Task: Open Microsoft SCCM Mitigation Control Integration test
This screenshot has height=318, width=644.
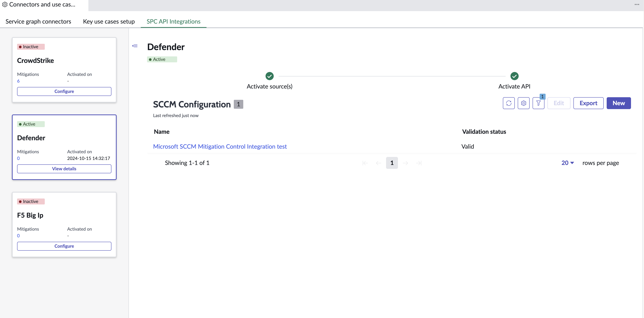Action: pyautogui.click(x=220, y=146)
